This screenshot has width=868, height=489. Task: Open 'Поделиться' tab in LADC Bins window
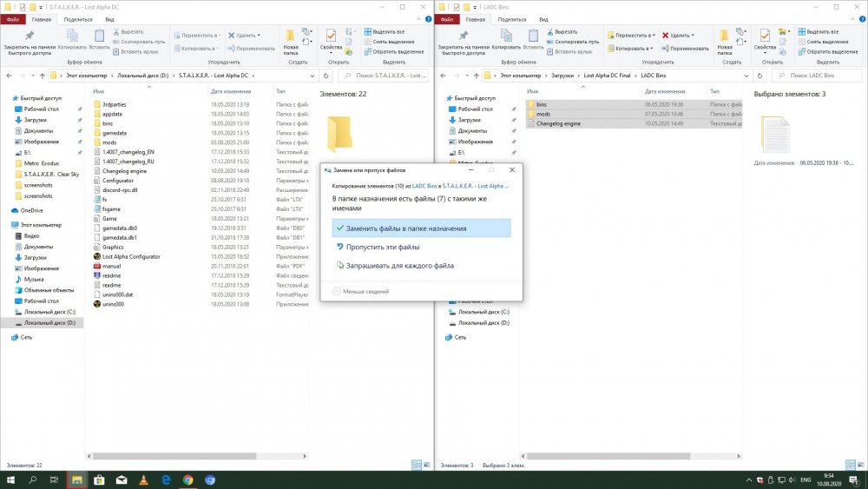point(511,18)
